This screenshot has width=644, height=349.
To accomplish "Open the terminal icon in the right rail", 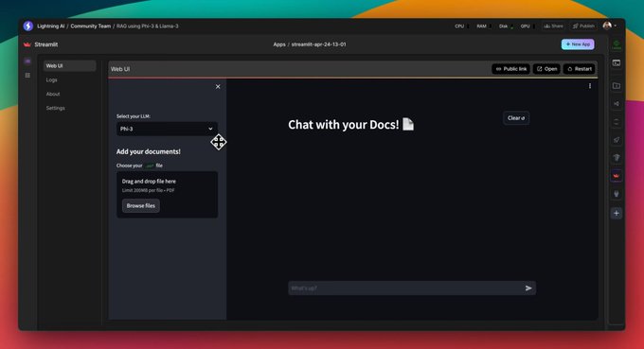I will pos(617,62).
